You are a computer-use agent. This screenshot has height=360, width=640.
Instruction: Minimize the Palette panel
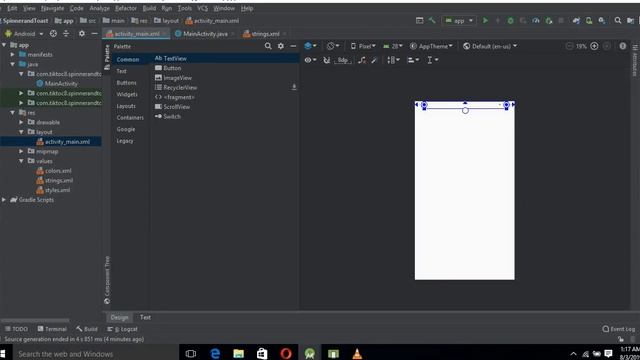point(293,46)
